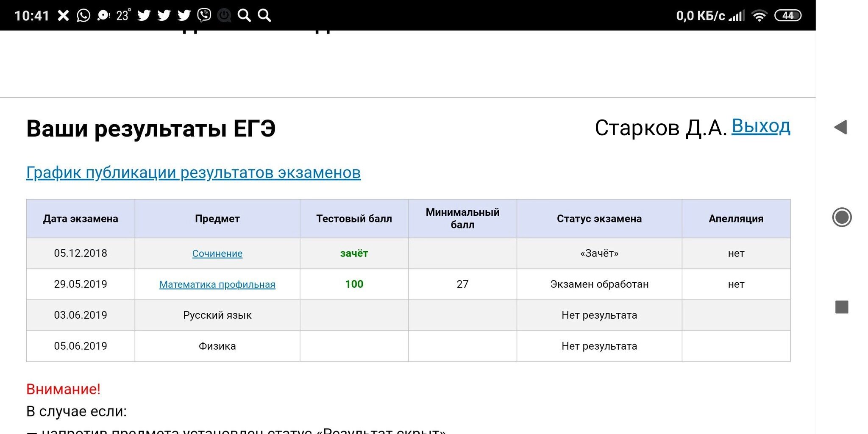Screen dimensions: 868x434
Task: Open the Математика профильная subject link
Action: point(217,284)
